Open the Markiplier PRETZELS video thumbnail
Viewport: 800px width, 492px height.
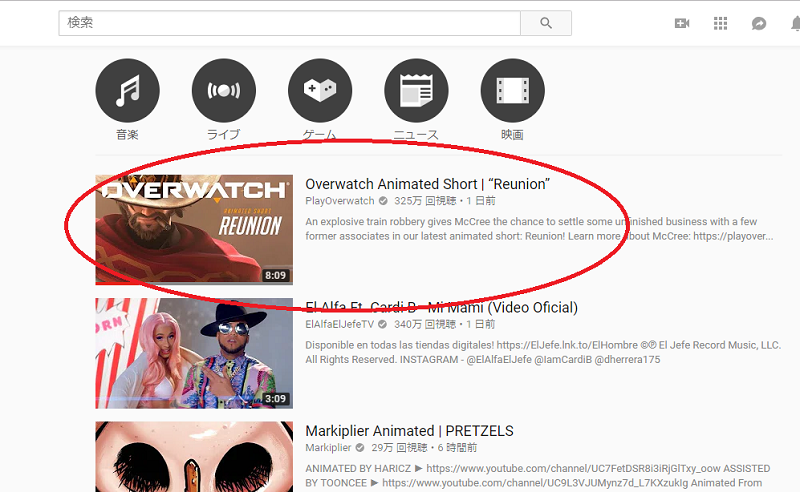pos(194,457)
